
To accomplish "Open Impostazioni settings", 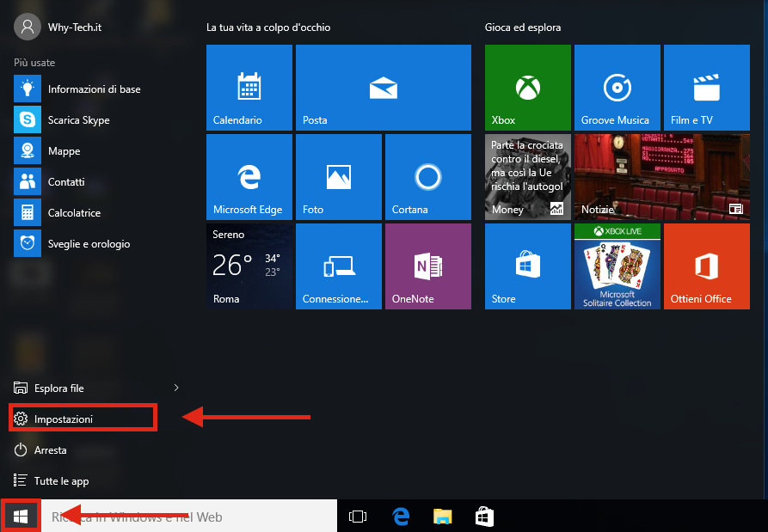I will click(83, 419).
